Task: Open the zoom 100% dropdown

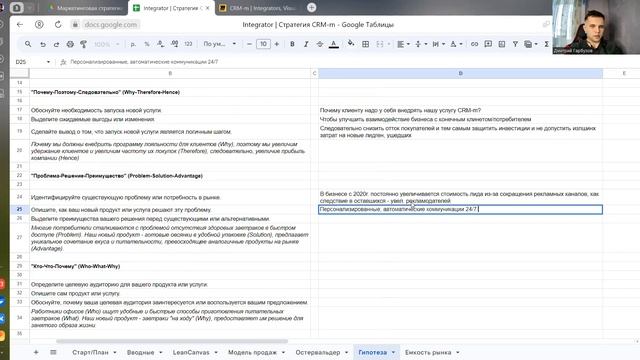Action: pos(107,44)
